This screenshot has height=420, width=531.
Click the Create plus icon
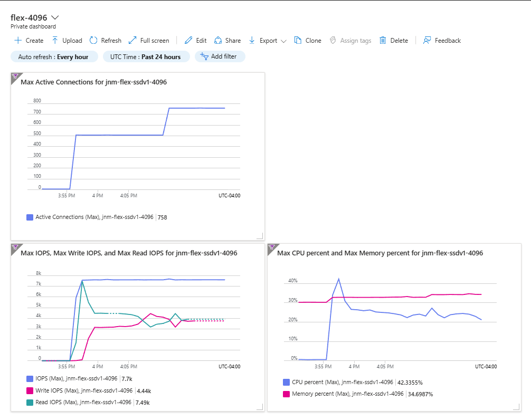click(18, 41)
